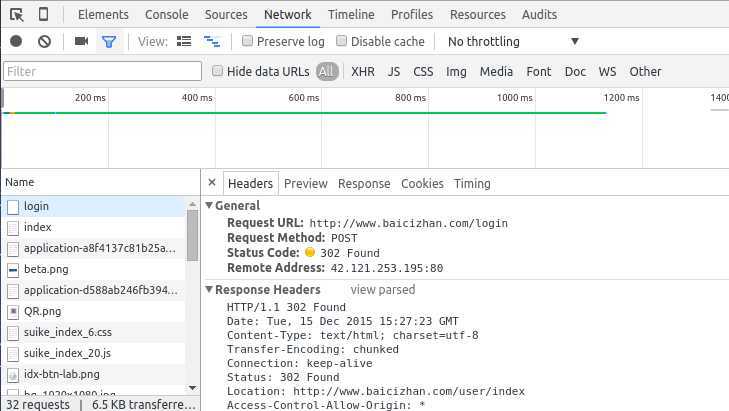Screen dimensions: 729x411
Task: Collapse the Response Headers section
Action: [209, 289]
